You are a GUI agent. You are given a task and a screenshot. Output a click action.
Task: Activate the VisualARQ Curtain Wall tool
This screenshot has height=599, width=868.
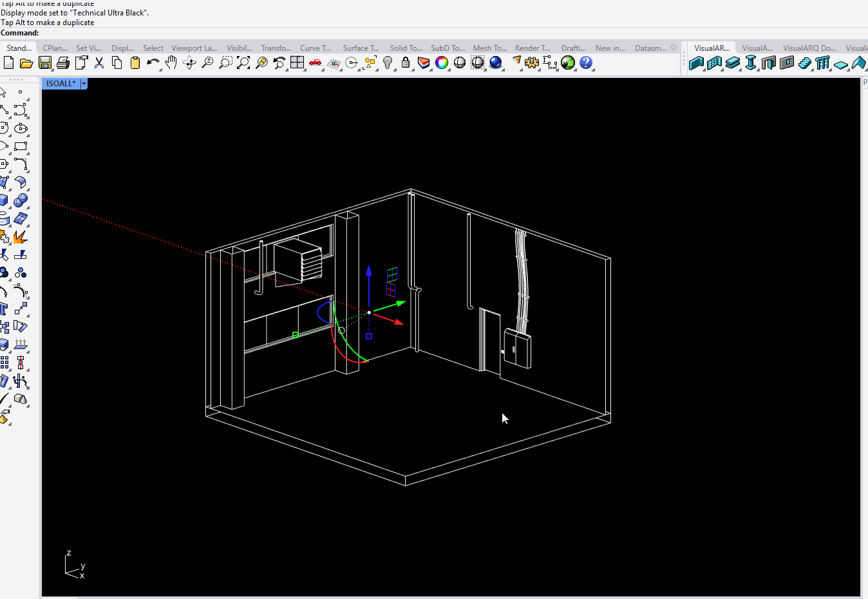714,63
